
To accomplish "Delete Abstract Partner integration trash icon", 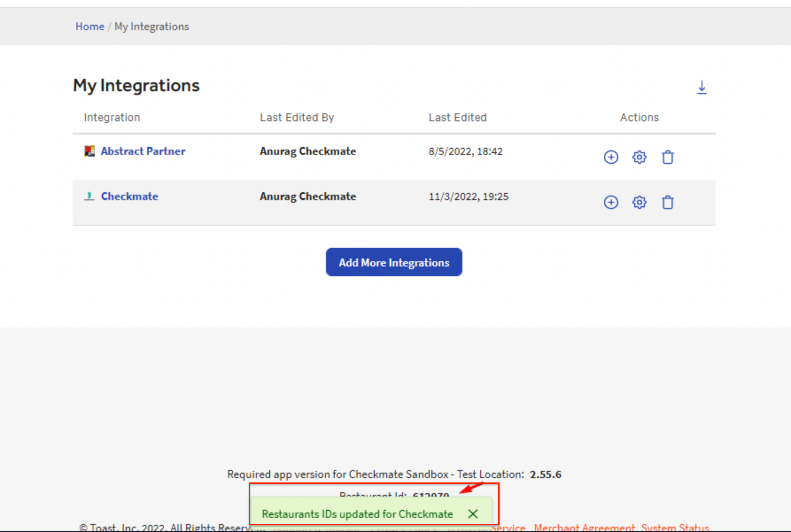I will (667, 157).
